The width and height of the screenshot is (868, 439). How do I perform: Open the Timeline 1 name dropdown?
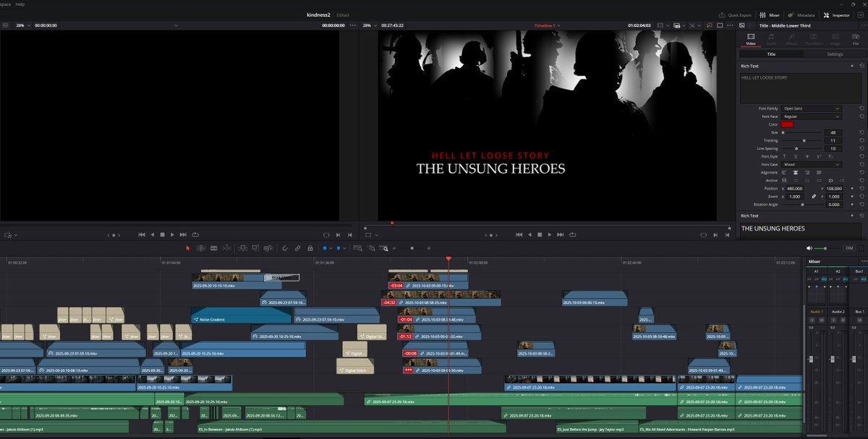coord(547,25)
